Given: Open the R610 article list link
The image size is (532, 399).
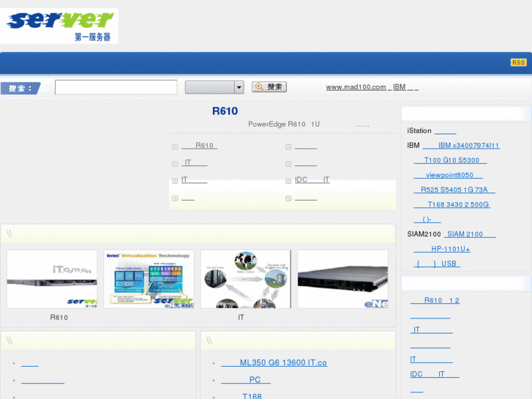Looking at the screenshot, I should [199, 146].
